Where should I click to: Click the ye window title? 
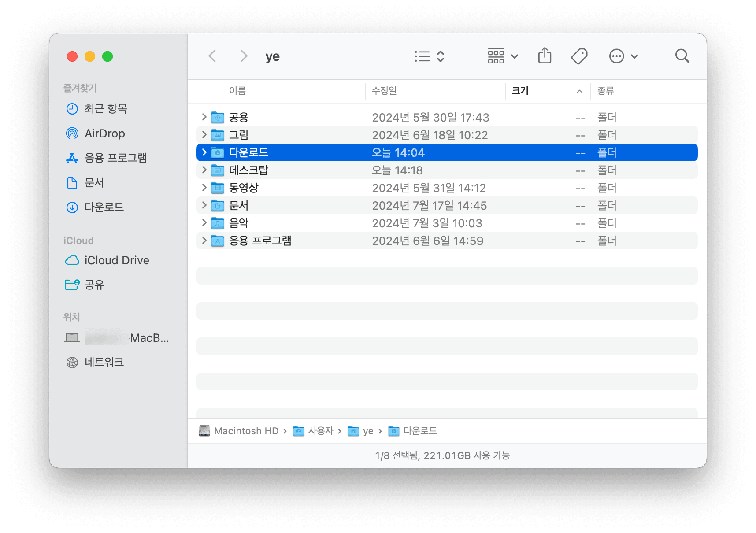[x=273, y=56]
